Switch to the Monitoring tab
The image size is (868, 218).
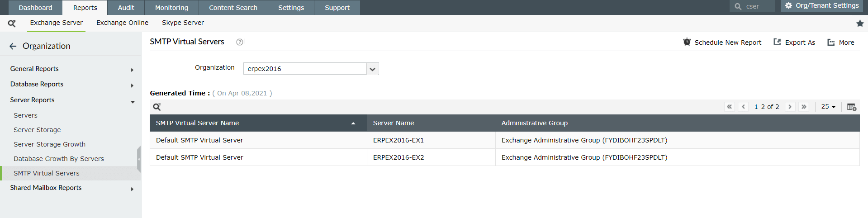[171, 8]
